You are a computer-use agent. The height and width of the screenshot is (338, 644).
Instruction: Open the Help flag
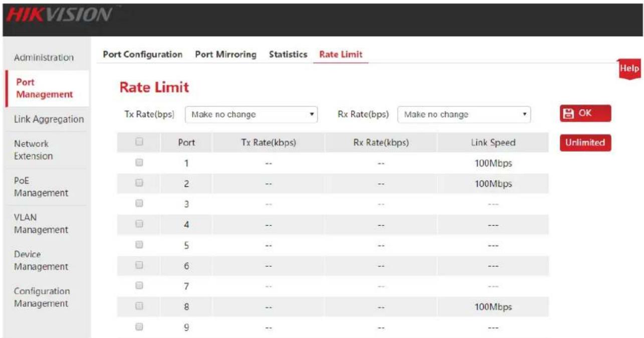[x=630, y=69]
